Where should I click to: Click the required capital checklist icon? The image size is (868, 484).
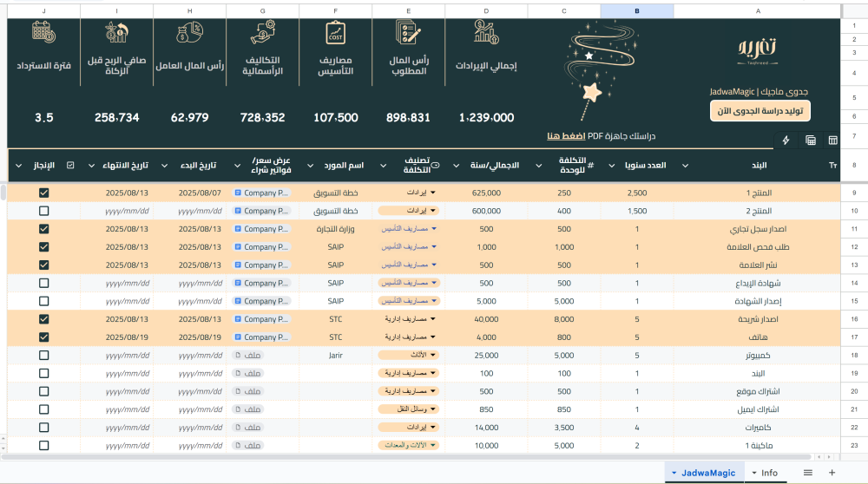pos(408,33)
